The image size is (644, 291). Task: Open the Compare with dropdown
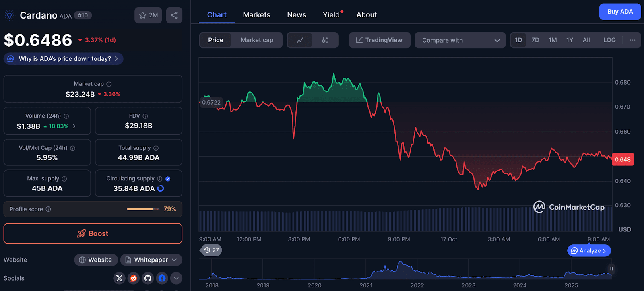click(460, 40)
